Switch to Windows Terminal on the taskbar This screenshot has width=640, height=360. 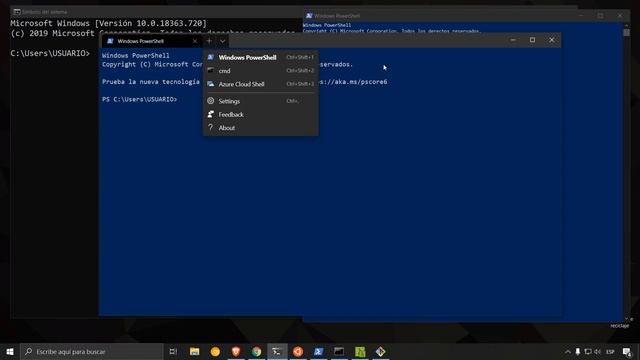(x=277, y=351)
